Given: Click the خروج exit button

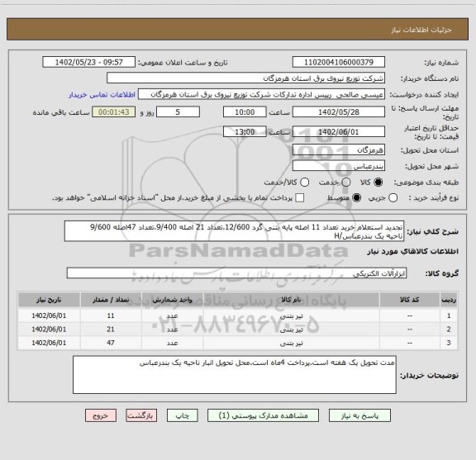Looking at the screenshot, I should click(x=101, y=415).
